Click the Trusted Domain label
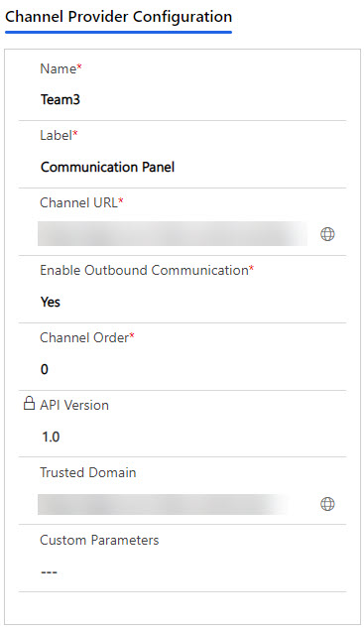 tap(88, 472)
